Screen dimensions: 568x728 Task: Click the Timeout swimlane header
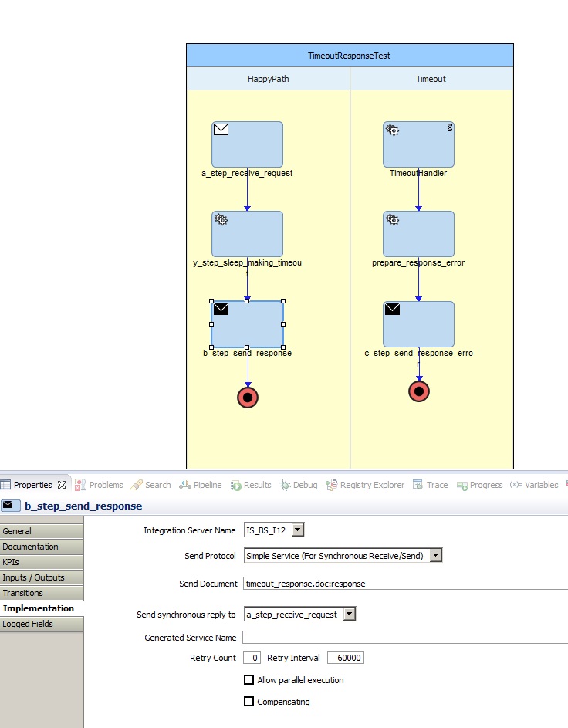click(x=431, y=79)
